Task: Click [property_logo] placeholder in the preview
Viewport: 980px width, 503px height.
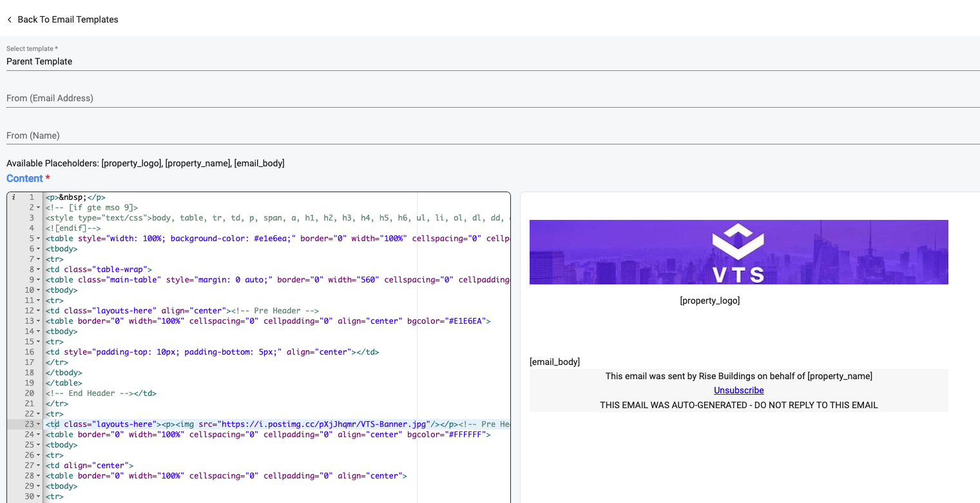Action: (710, 301)
